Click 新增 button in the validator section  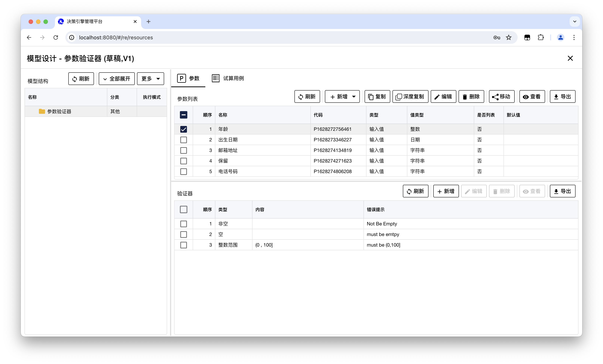click(x=446, y=191)
